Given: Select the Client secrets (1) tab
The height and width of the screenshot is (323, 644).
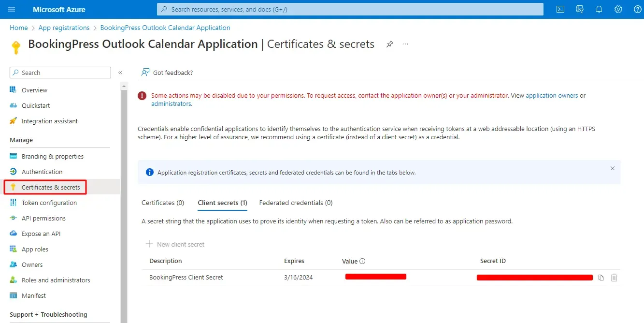Looking at the screenshot, I should (x=222, y=203).
